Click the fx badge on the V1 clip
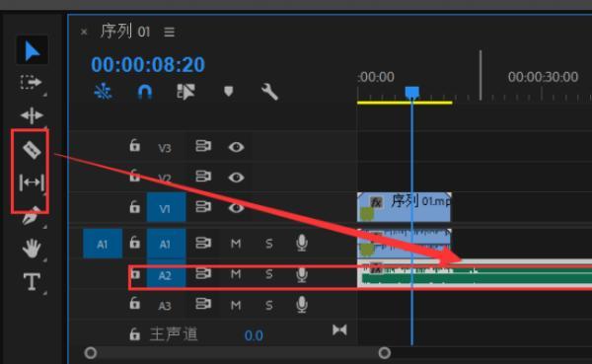592x364 pixels. click(376, 203)
